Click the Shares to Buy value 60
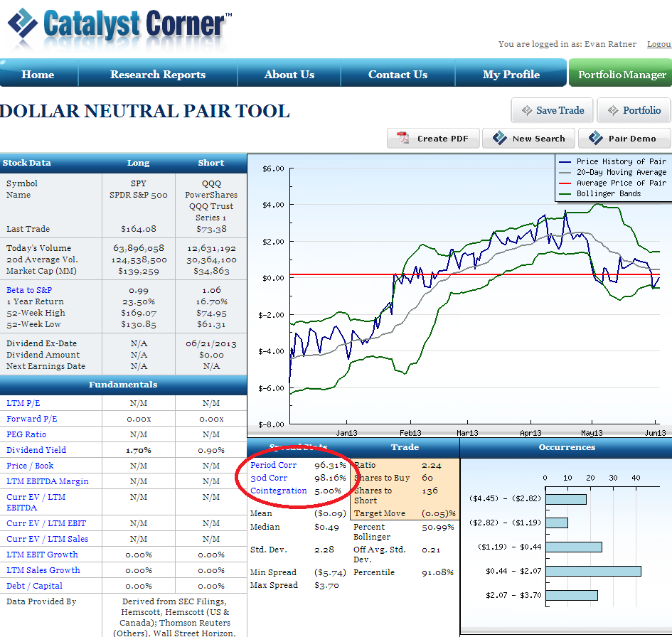 [x=427, y=478]
